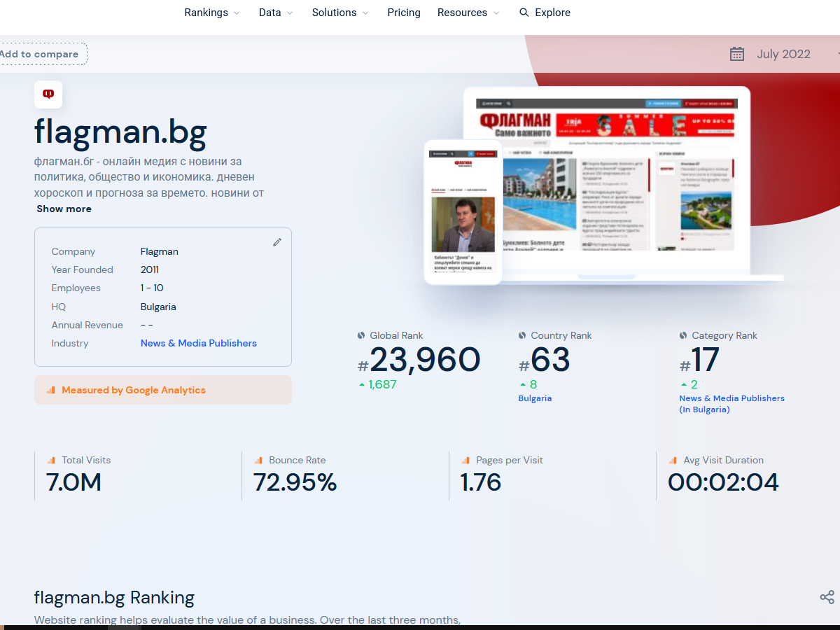
Task: Click the Avg Visit Duration value 00:02:04
Action: [x=723, y=482]
